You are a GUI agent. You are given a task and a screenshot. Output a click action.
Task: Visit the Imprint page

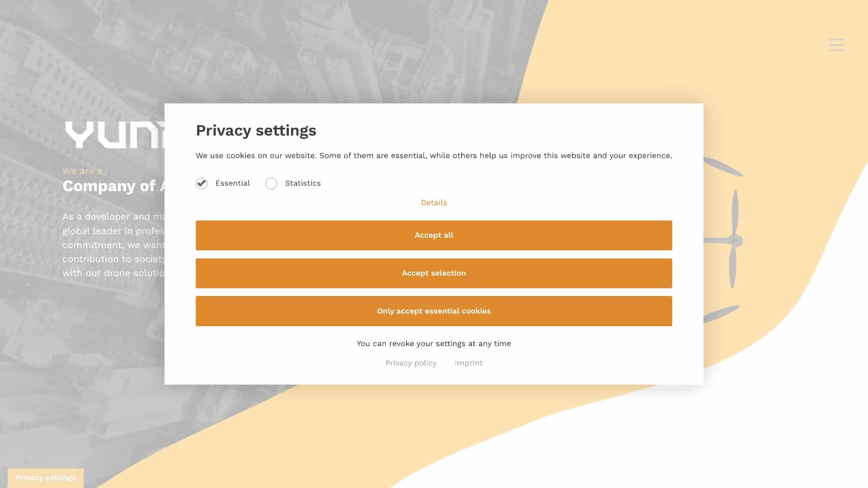click(468, 363)
